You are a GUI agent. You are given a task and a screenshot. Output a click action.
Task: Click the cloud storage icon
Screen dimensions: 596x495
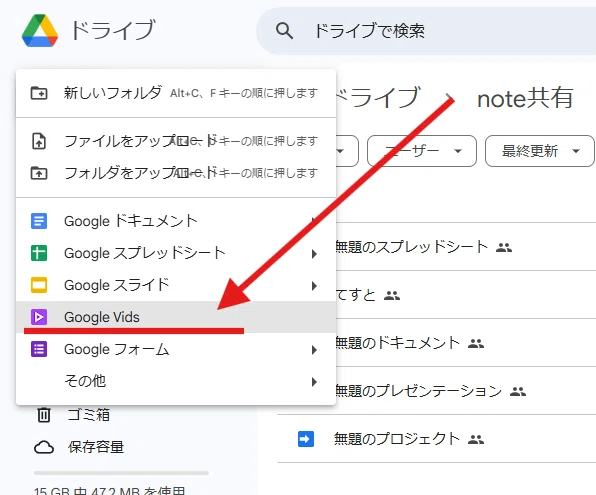(x=44, y=447)
